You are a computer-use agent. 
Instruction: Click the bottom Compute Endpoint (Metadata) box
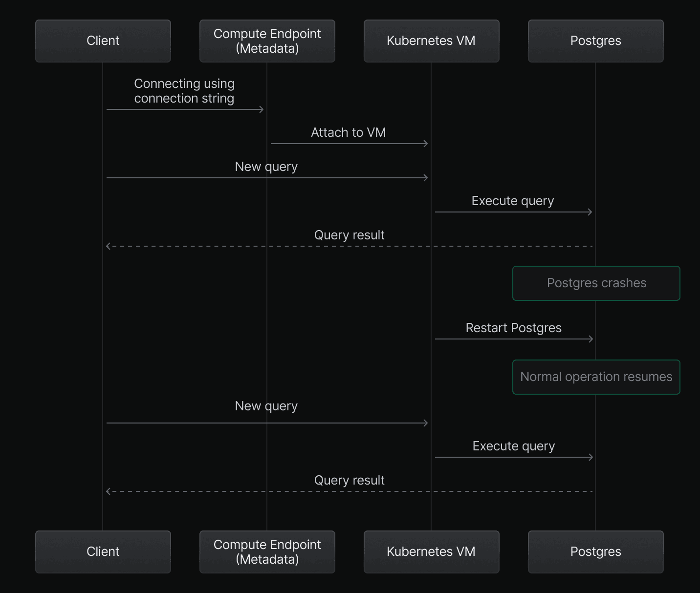(x=267, y=552)
